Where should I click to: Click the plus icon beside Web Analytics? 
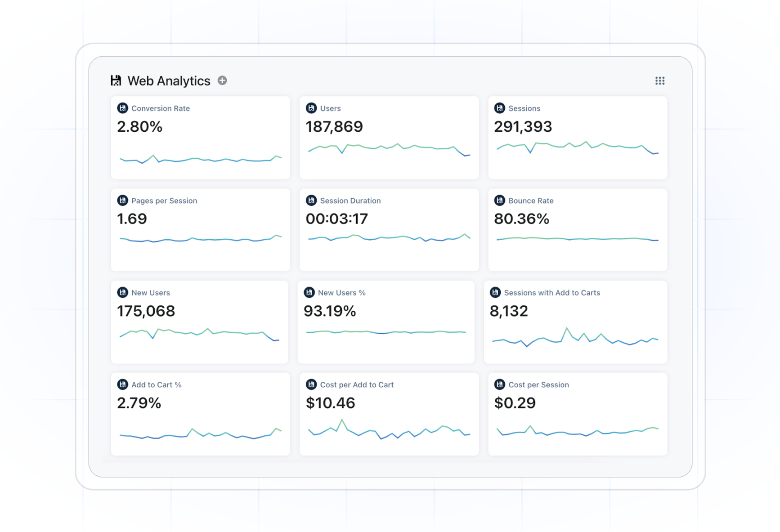click(x=222, y=80)
